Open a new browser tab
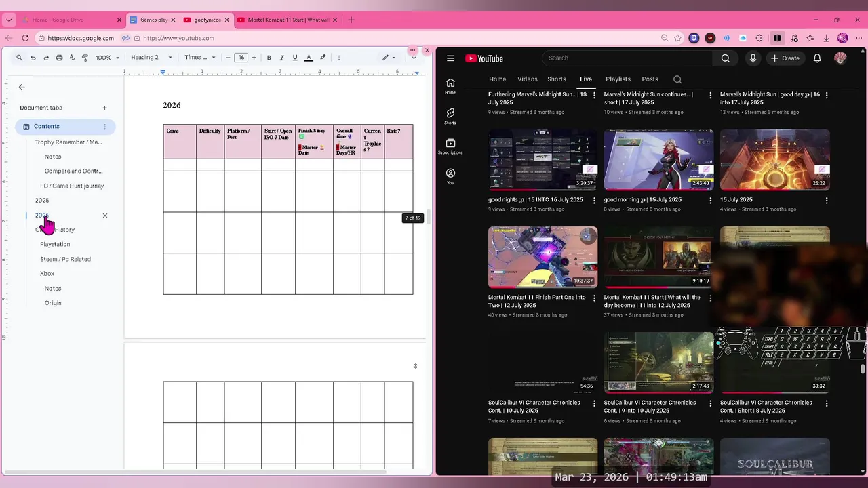This screenshot has height=488, width=868. point(351,20)
